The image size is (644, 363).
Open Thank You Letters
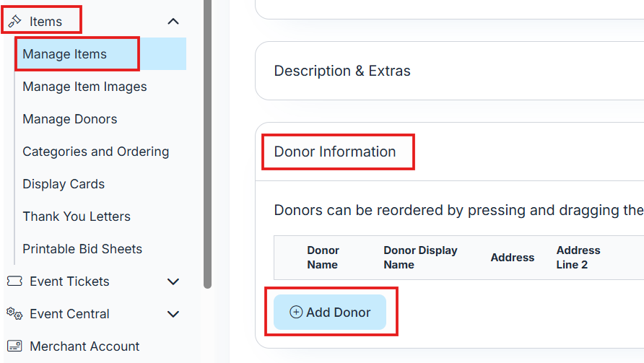click(77, 217)
